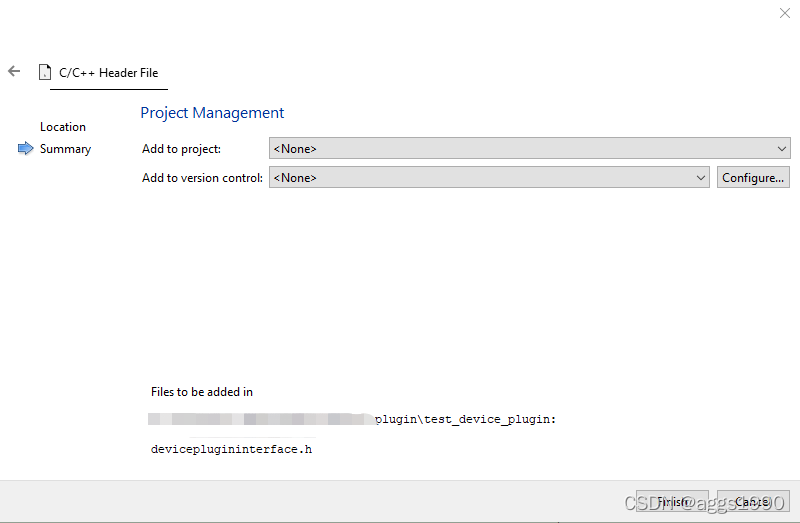Click Finish to create the header file
800x523 pixels.
click(x=672, y=502)
